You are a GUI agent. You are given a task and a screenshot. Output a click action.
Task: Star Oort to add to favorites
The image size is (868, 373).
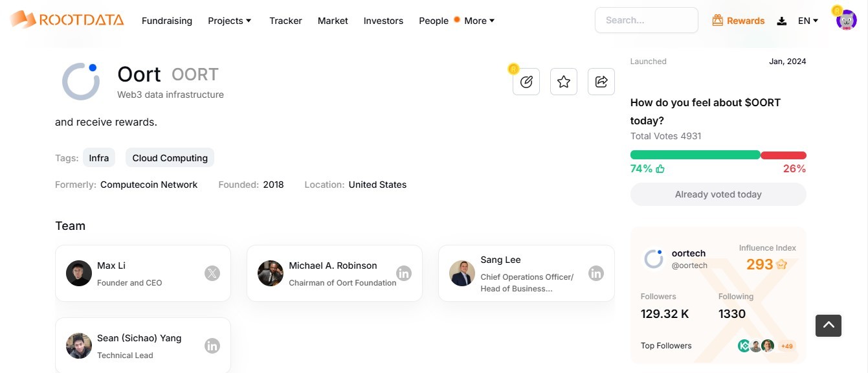click(564, 82)
